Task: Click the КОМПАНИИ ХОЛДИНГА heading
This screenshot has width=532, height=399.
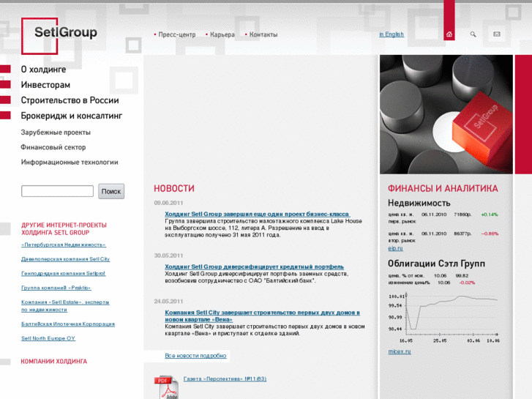Action: 54,362
